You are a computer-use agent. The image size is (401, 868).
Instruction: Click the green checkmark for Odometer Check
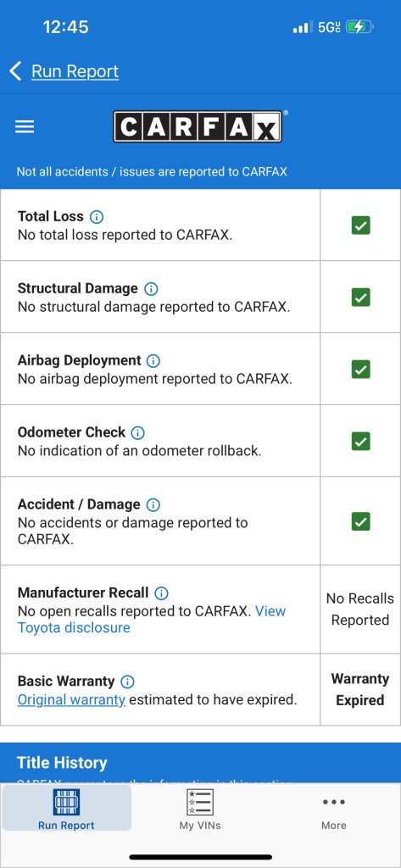pos(360,441)
